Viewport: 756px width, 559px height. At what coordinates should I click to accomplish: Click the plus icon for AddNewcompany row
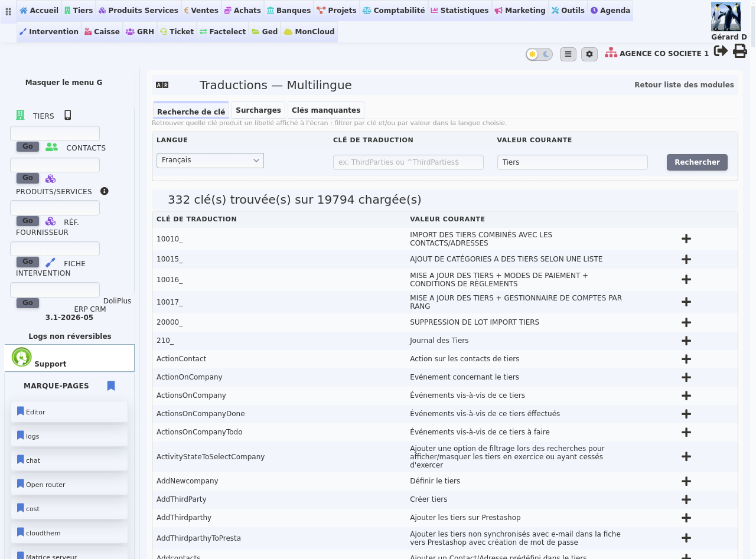click(x=686, y=481)
